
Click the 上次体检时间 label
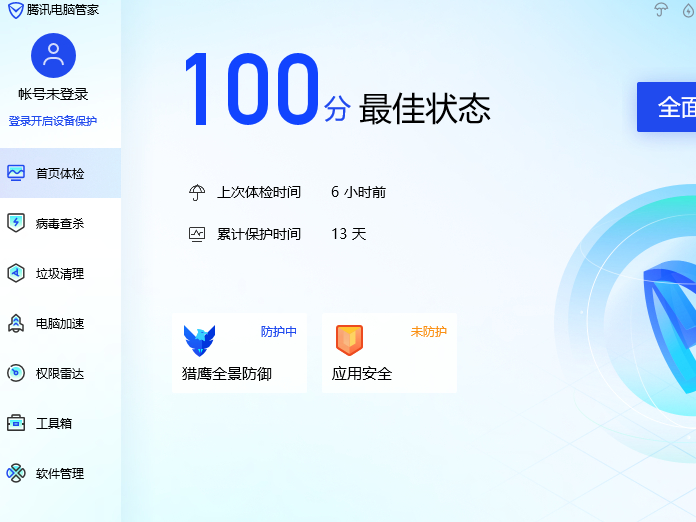click(x=259, y=192)
